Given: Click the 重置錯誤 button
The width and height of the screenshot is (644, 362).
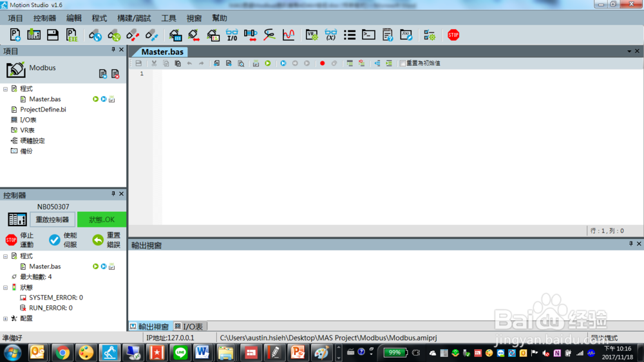Looking at the screenshot, I should click(106, 240).
